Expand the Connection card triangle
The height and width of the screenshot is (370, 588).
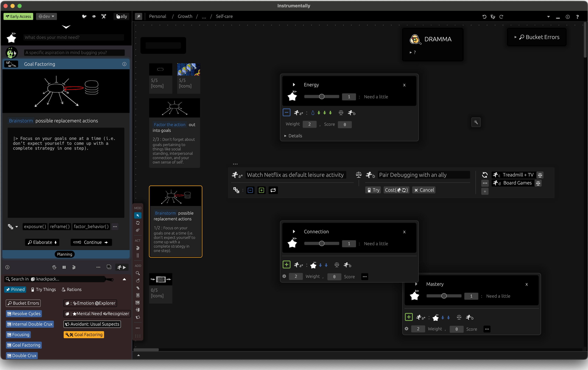[294, 232]
